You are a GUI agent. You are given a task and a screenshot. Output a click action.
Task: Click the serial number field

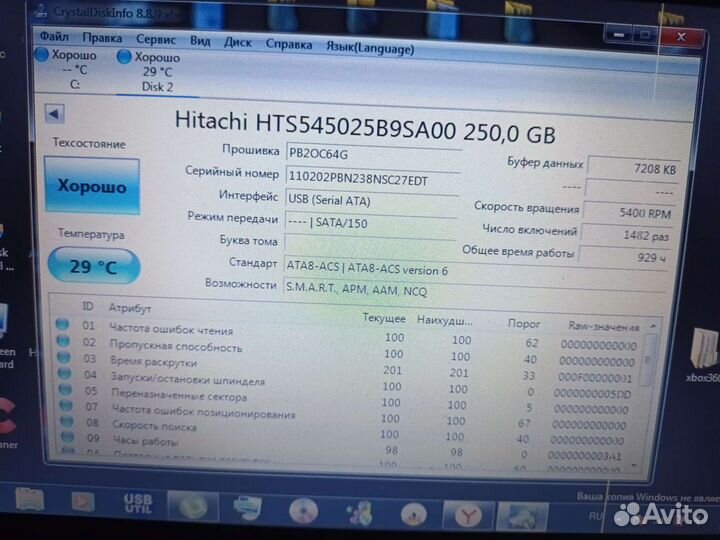[x=372, y=179]
